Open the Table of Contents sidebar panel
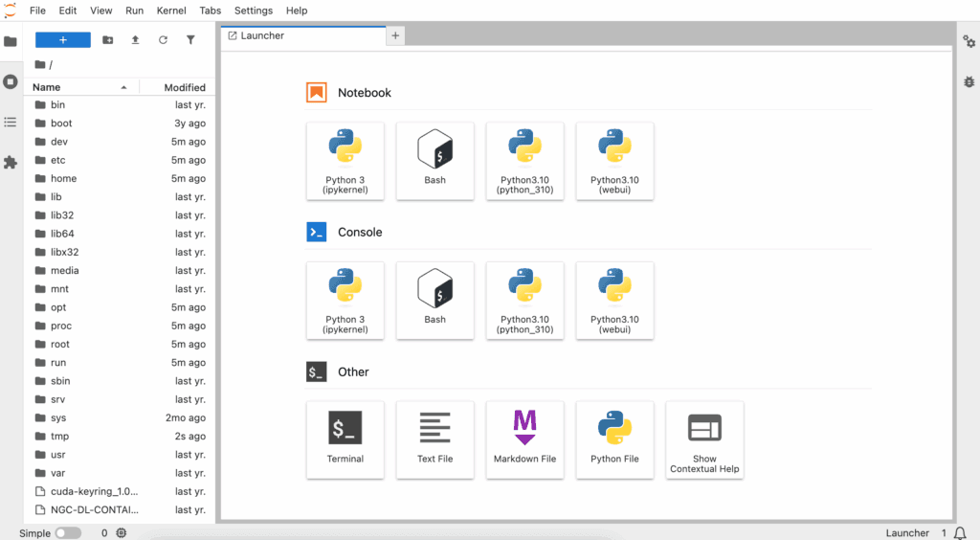The image size is (980, 540). tap(11, 123)
